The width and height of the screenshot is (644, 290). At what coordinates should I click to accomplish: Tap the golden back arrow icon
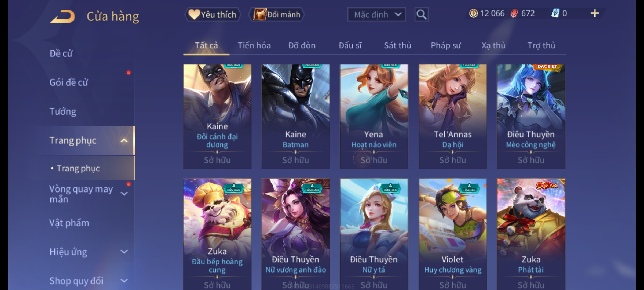(x=63, y=16)
